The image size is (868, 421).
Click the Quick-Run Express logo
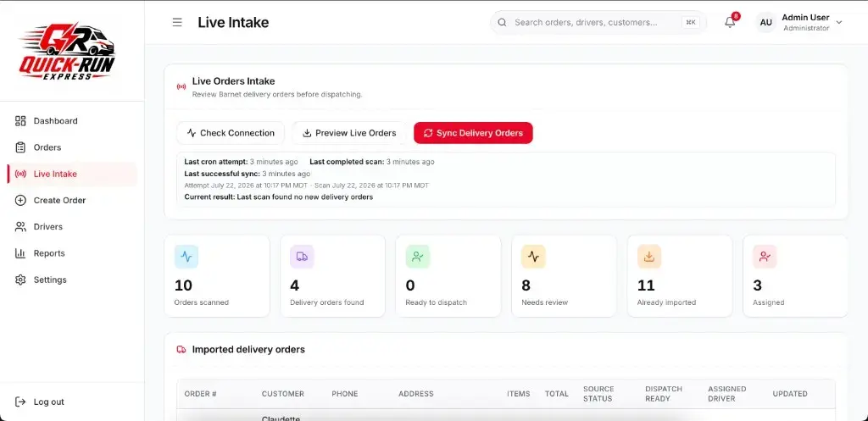pyautogui.click(x=68, y=52)
